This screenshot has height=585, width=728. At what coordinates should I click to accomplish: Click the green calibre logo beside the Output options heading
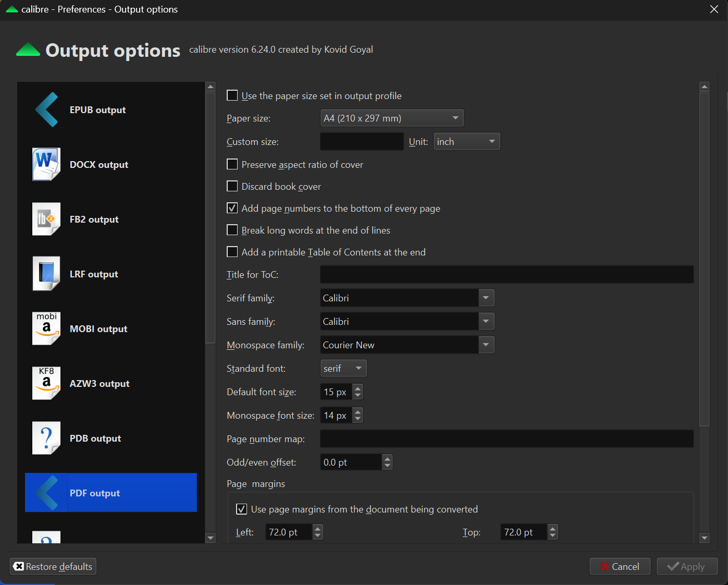click(x=28, y=50)
